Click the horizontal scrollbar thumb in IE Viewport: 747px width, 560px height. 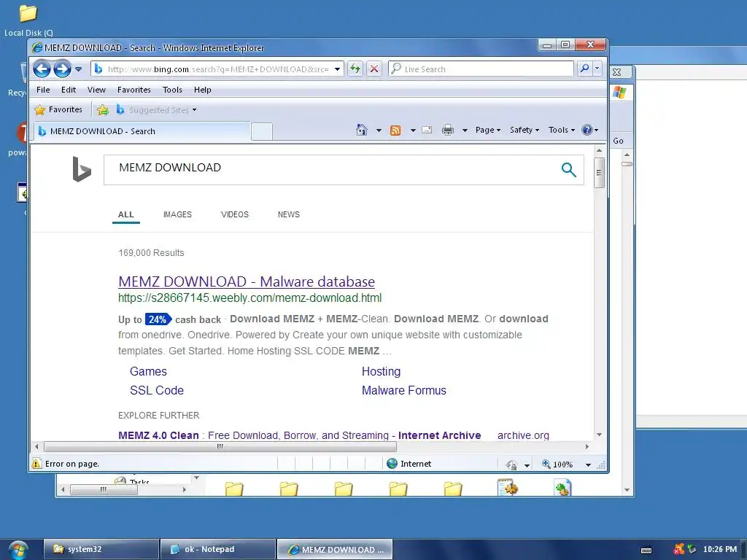tap(220, 447)
